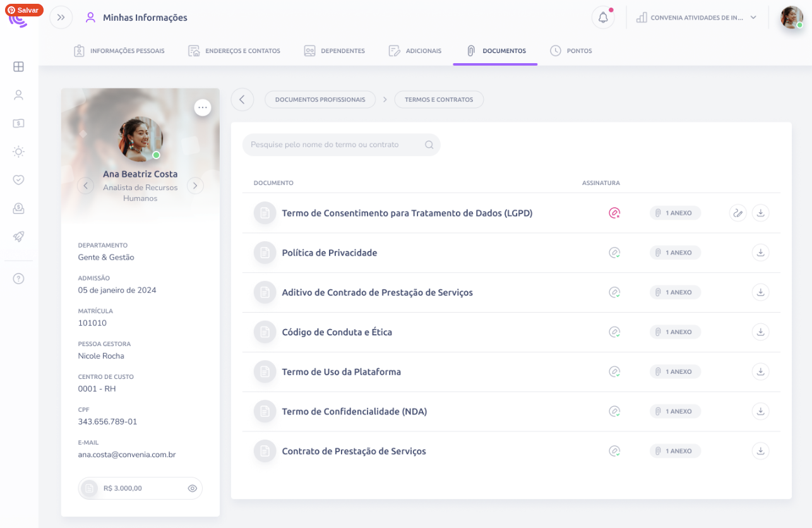Image resolution: width=812 pixels, height=528 pixels.
Task: Click the magnifier search icon
Action: [429, 145]
